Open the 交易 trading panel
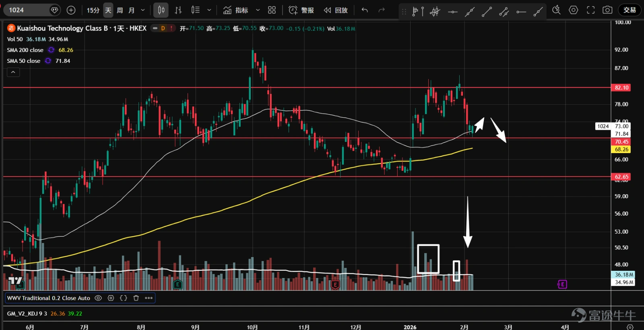 pyautogui.click(x=630, y=10)
